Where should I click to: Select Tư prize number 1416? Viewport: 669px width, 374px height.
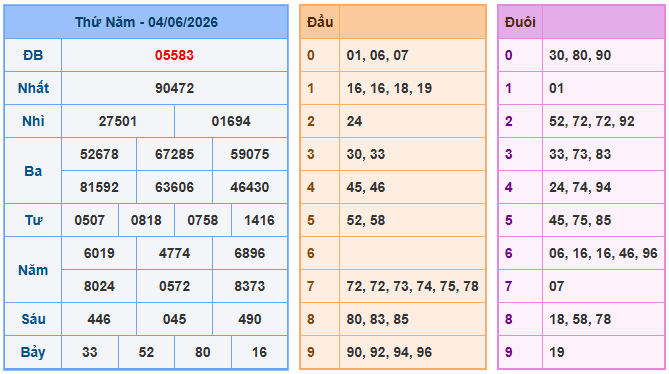pyautogui.click(x=259, y=220)
